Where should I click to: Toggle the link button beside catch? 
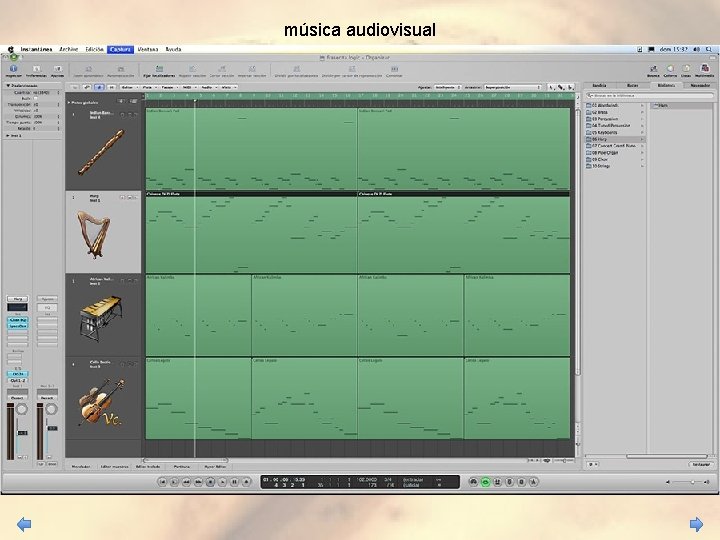point(86,87)
